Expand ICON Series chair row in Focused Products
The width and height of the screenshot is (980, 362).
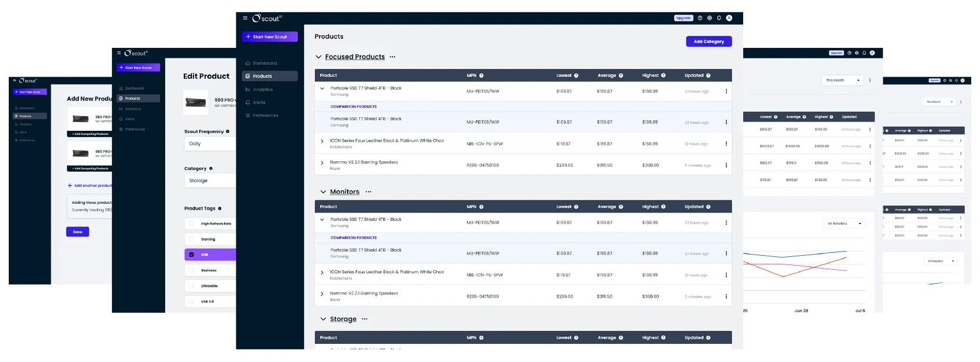click(x=322, y=141)
